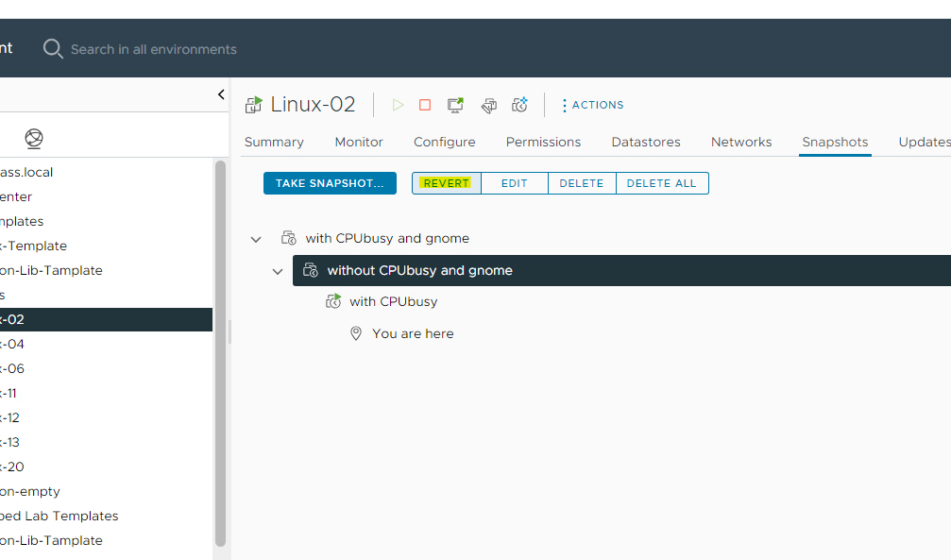The height and width of the screenshot is (560, 951).
Task: Select the 'You are here' marker row
Action: [413, 333]
